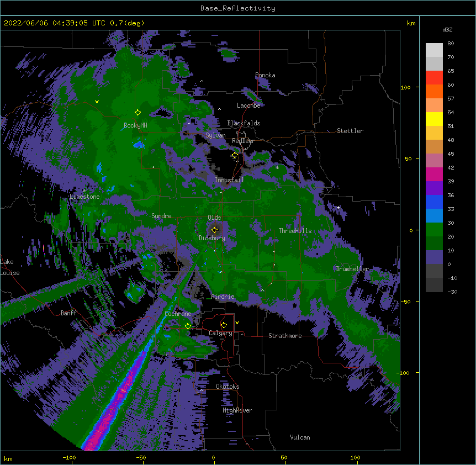Click the Drumheller label

pos(352,269)
